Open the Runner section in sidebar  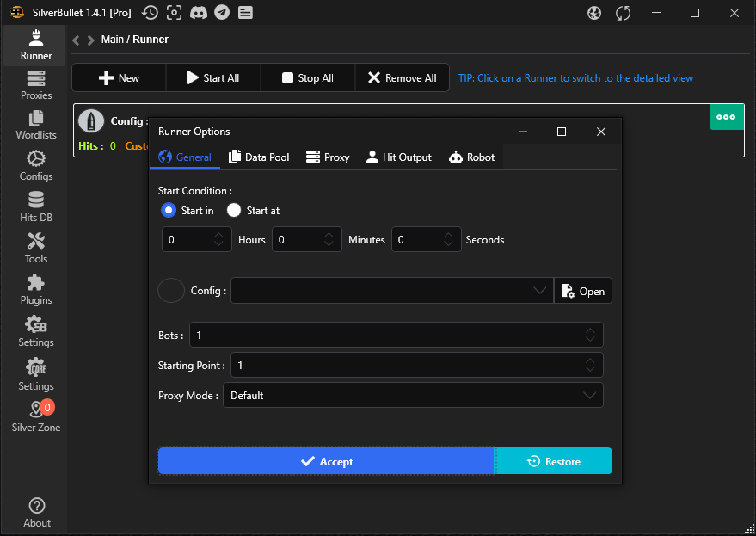click(x=36, y=46)
